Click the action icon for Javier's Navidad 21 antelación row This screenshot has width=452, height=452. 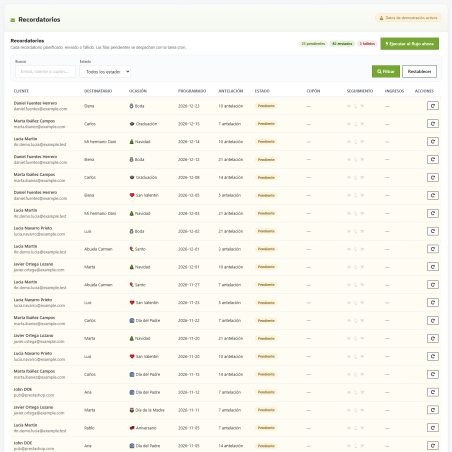[433, 338]
